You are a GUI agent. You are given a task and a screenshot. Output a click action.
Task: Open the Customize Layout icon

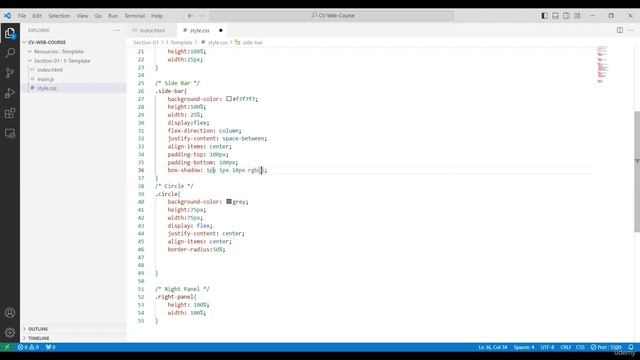[577, 16]
